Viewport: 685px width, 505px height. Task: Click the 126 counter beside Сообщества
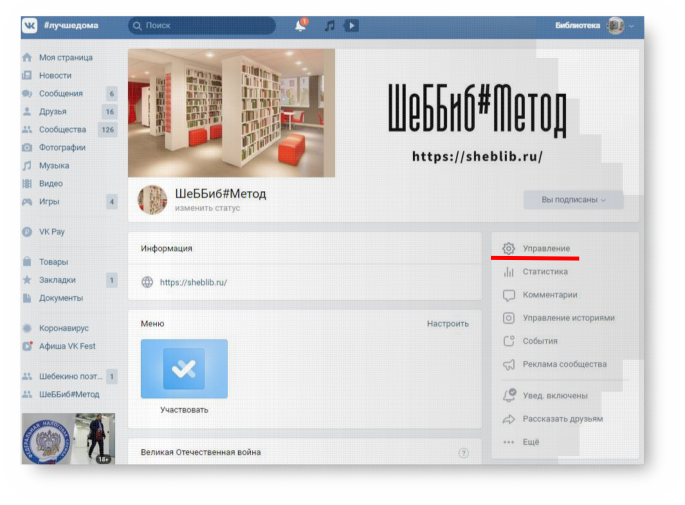coord(107,129)
